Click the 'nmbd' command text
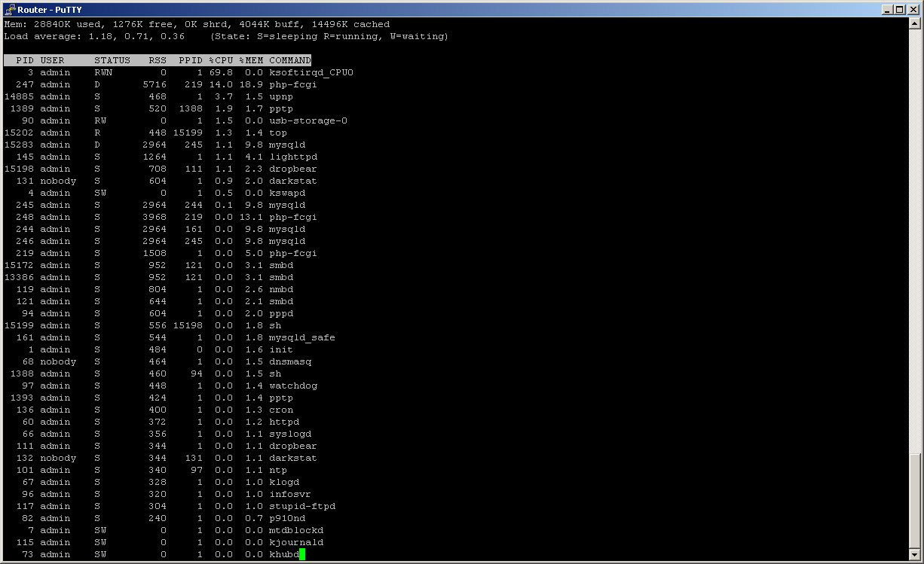Image resolution: width=924 pixels, height=564 pixels. tap(281, 289)
